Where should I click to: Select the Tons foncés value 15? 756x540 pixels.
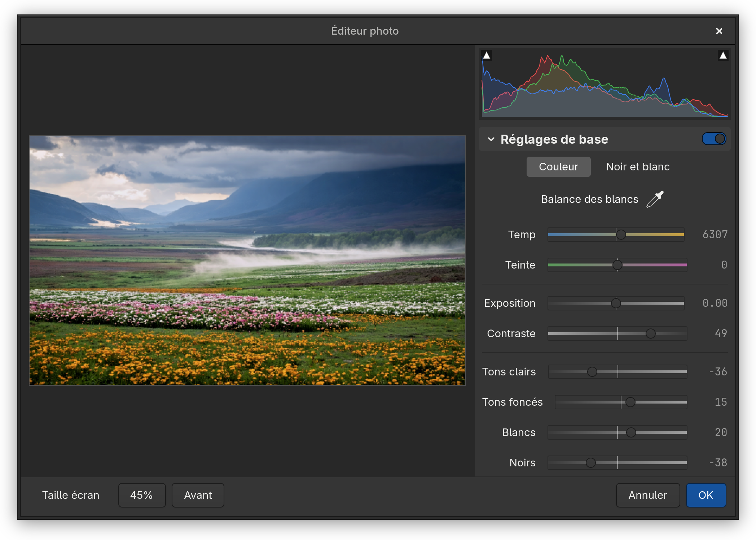pyautogui.click(x=721, y=402)
